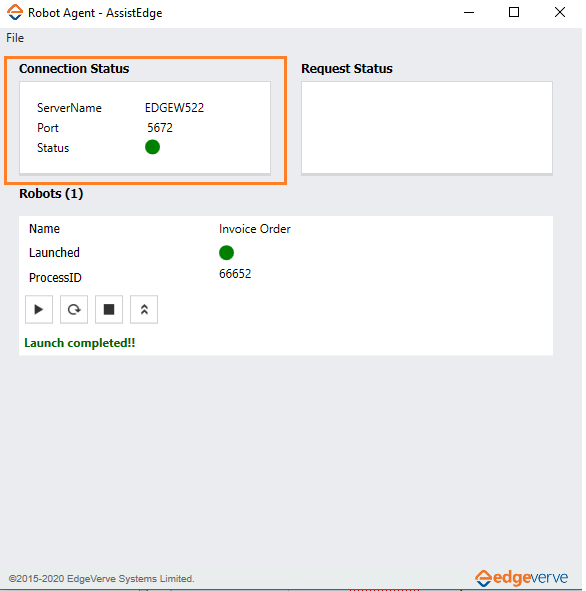Close the Robot Agent window
The height and width of the screenshot is (591, 586).
tap(560, 12)
